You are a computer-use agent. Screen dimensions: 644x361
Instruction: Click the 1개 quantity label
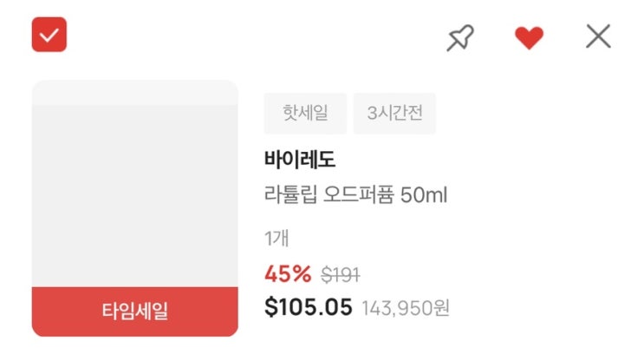tap(276, 239)
